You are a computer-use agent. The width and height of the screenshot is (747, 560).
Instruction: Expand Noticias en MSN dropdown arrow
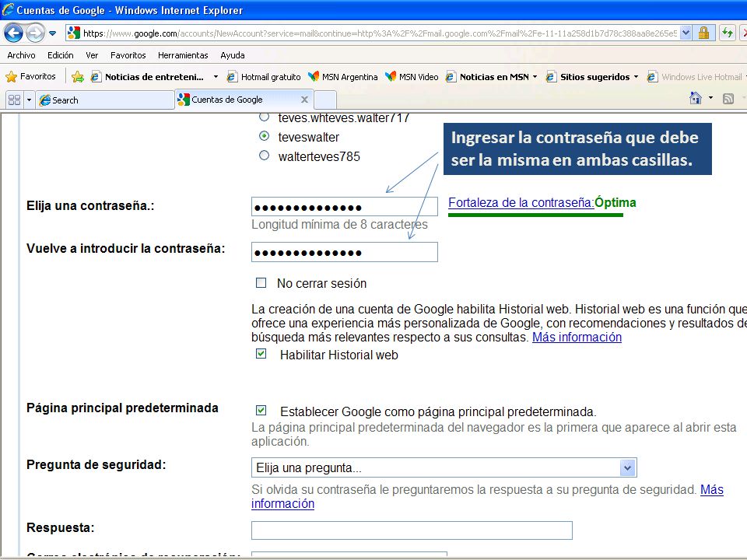[x=535, y=77]
